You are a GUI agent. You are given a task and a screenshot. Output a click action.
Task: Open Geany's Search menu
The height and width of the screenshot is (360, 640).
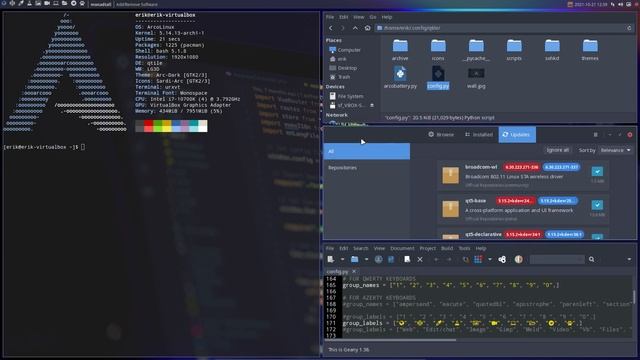(x=360, y=248)
